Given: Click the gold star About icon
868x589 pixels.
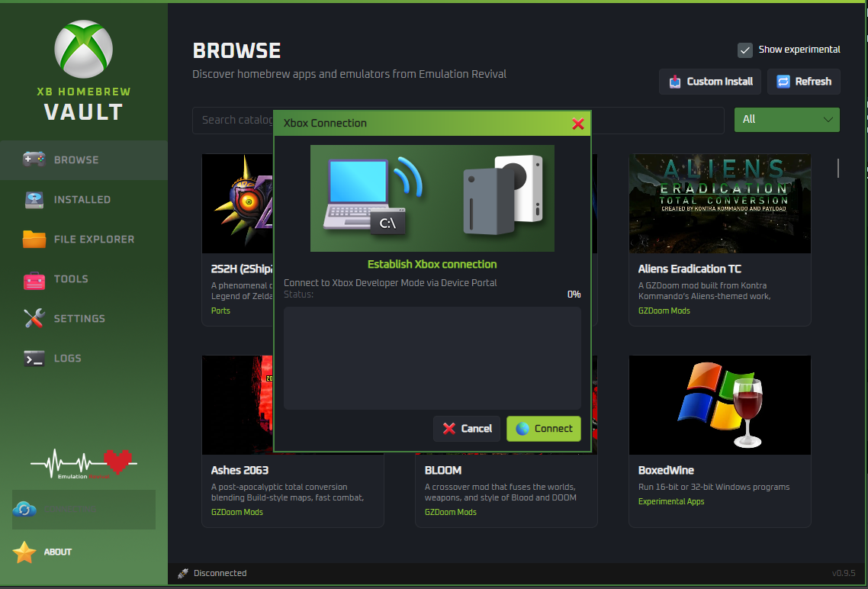Looking at the screenshot, I should point(25,552).
